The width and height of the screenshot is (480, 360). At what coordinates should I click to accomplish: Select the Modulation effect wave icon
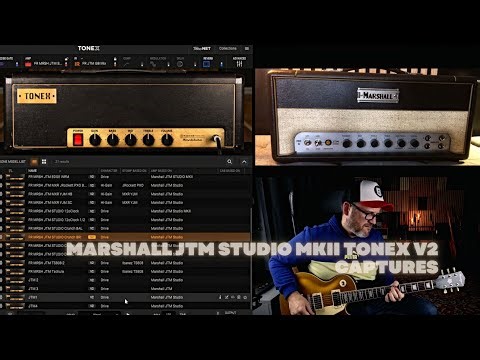[x=153, y=64]
